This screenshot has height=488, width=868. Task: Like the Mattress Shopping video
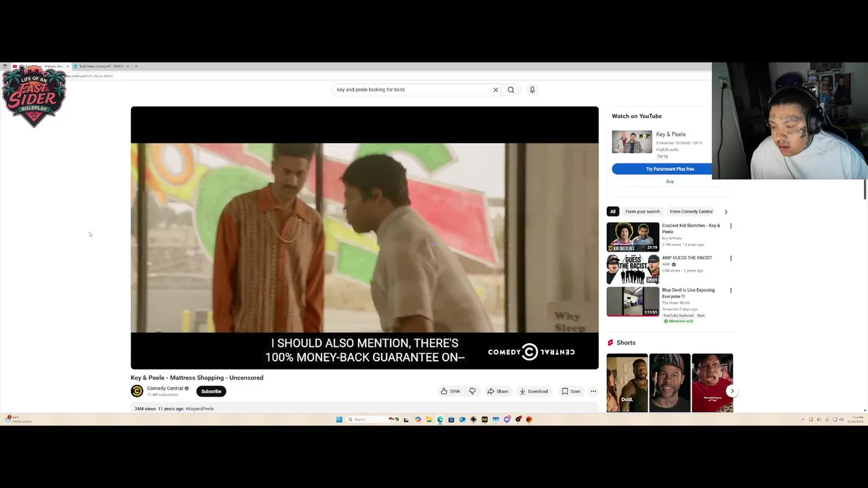pyautogui.click(x=450, y=391)
